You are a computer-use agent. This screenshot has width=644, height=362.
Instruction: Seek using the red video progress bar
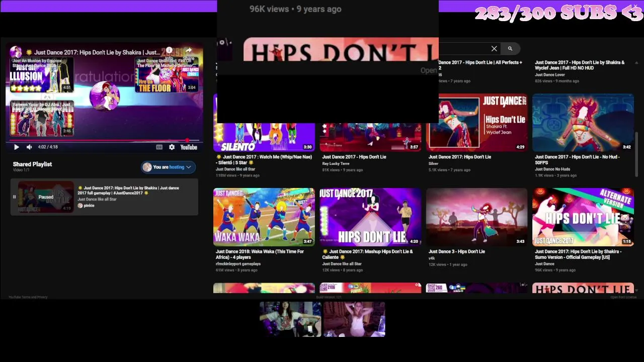[104, 140]
